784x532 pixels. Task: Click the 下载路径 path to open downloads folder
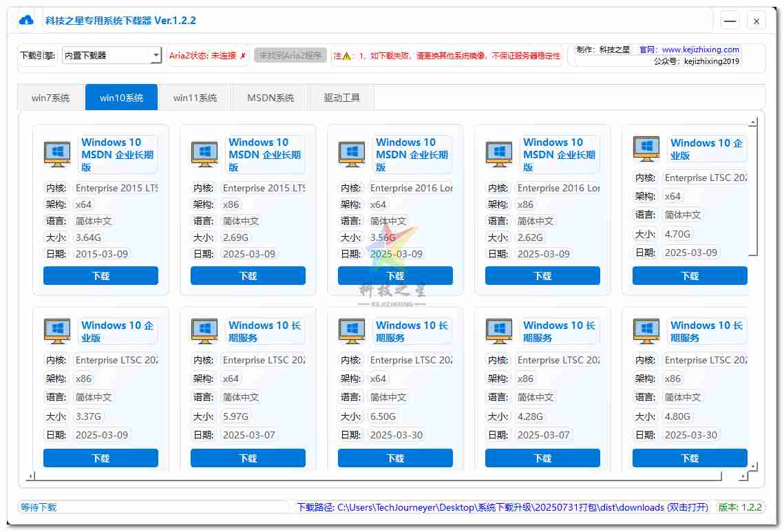[x=502, y=507]
